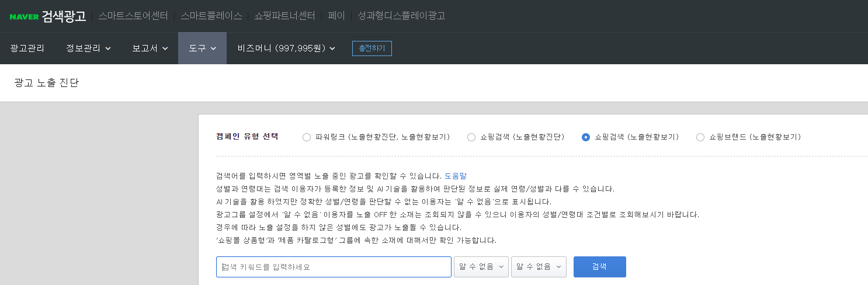
Task: Click the 충전하기 button
Action: click(x=372, y=48)
